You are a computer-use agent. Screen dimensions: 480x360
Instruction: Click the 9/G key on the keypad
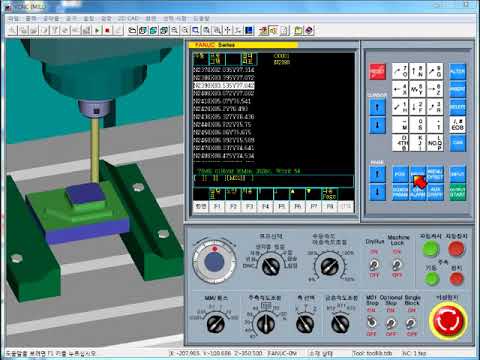(x=435, y=71)
